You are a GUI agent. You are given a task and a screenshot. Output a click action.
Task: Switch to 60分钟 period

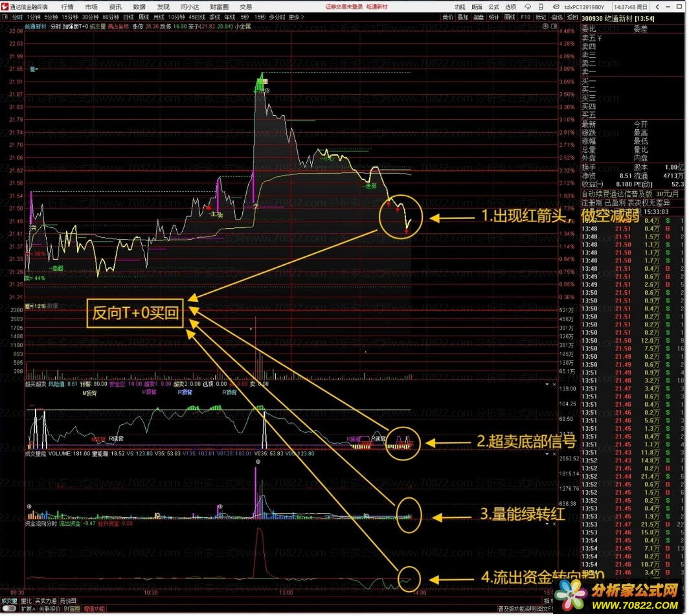(x=111, y=17)
